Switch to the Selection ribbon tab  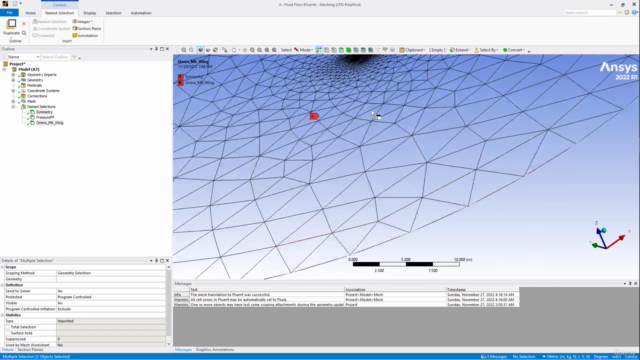point(113,13)
